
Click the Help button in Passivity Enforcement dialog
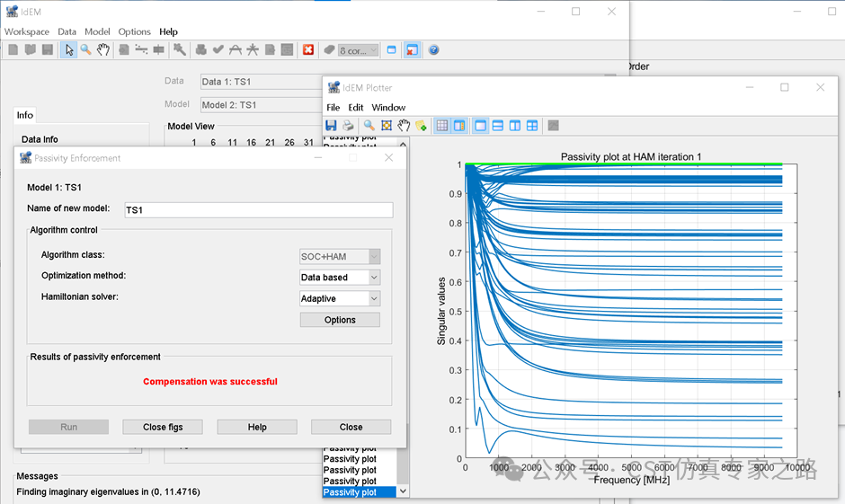pyautogui.click(x=257, y=427)
